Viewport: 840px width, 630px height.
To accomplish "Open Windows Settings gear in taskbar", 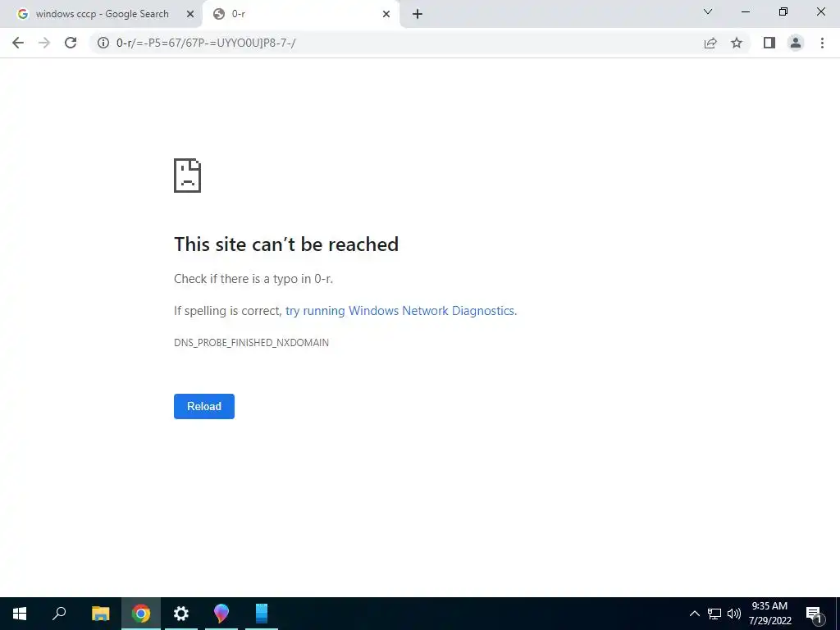I will point(181,614).
